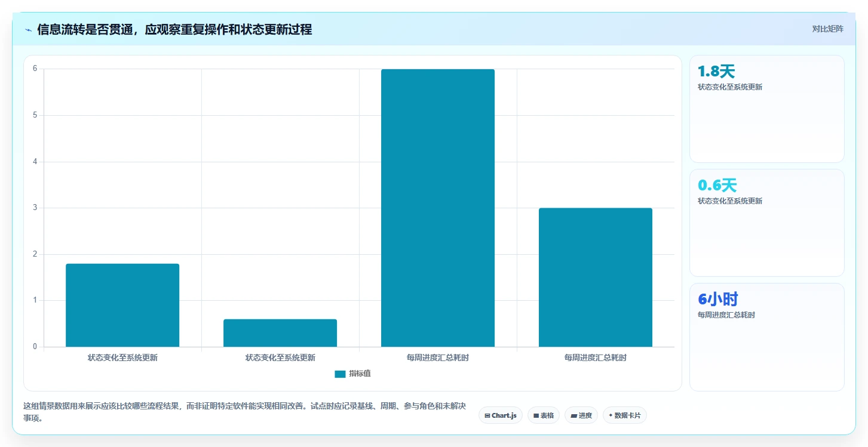Click the description paragraph starting with 这组情景数据

pos(244,412)
